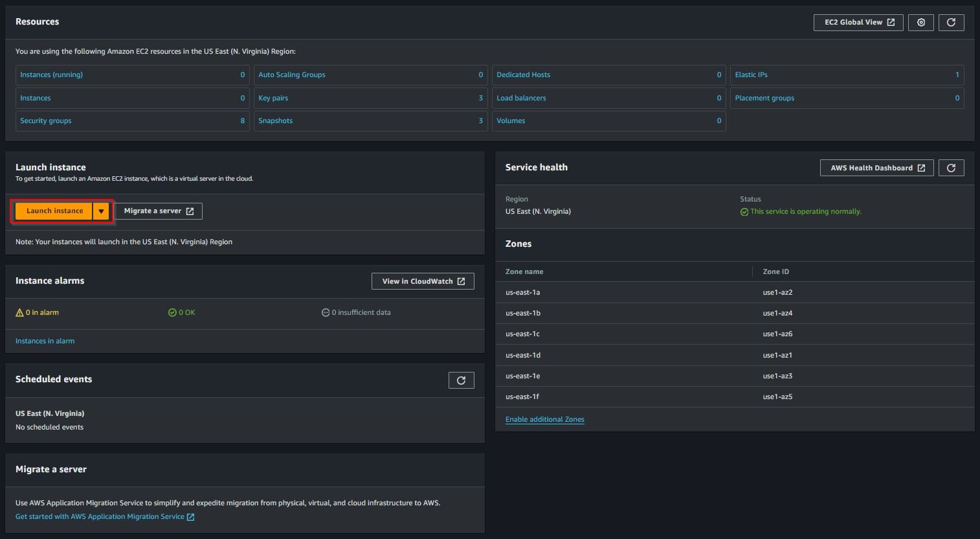The height and width of the screenshot is (539, 980).
Task: Click the 0 in alarm link
Action: (x=42, y=312)
